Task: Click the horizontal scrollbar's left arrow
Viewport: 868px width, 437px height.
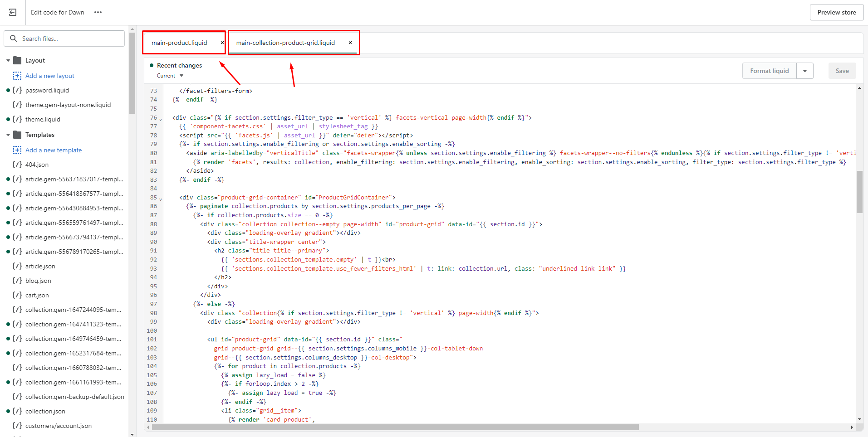Action: tap(148, 427)
